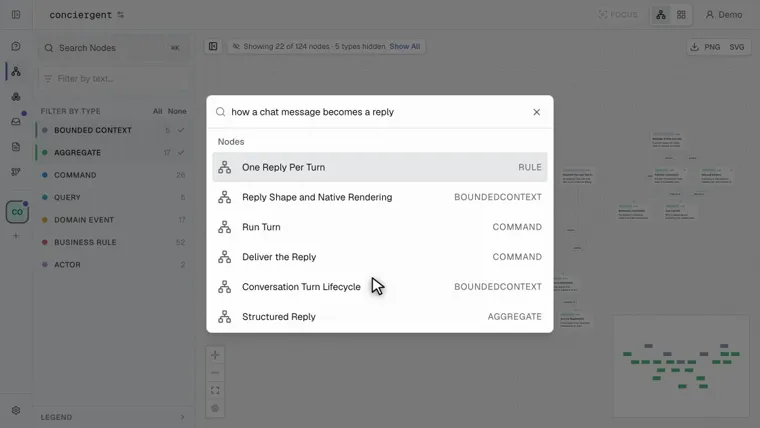
Task: Click the Show All link
Action: pyautogui.click(x=405, y=47)
